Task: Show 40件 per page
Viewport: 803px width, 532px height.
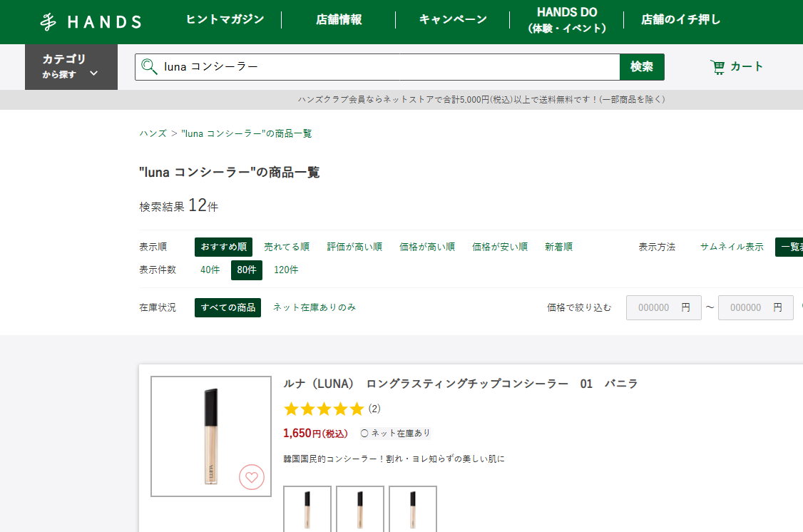Action: (210, 270)
